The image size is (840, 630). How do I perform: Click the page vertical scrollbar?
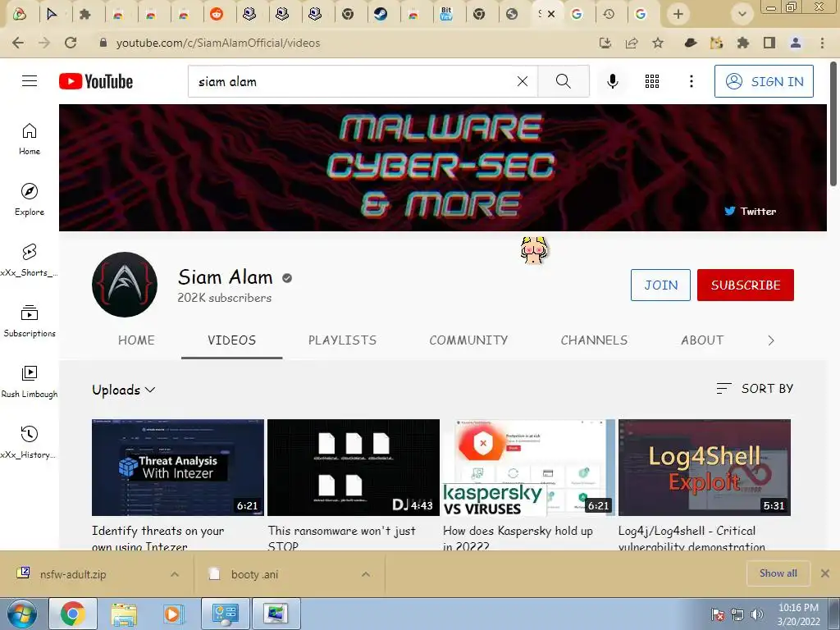[833, 123]
